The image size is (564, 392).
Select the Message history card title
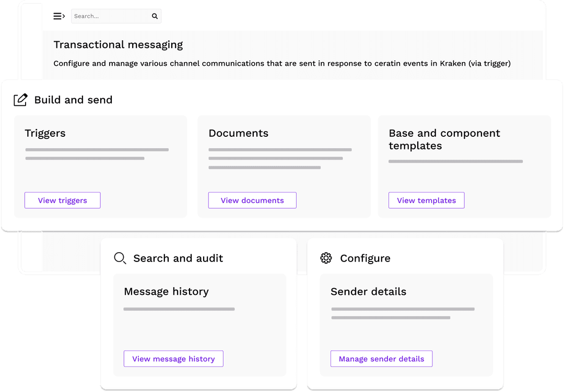166,291
